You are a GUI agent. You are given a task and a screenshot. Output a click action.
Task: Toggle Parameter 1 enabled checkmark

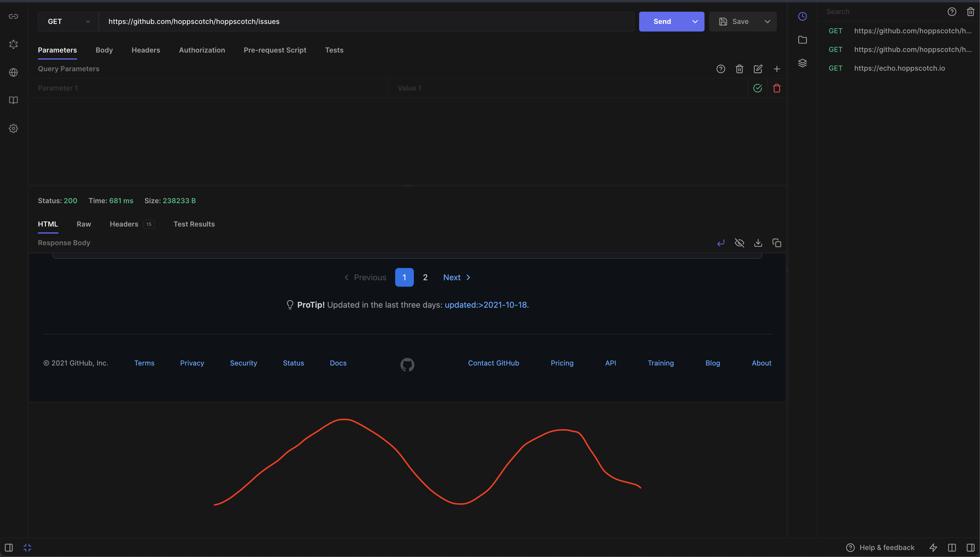pyautogui.click(x=757, y=88)
